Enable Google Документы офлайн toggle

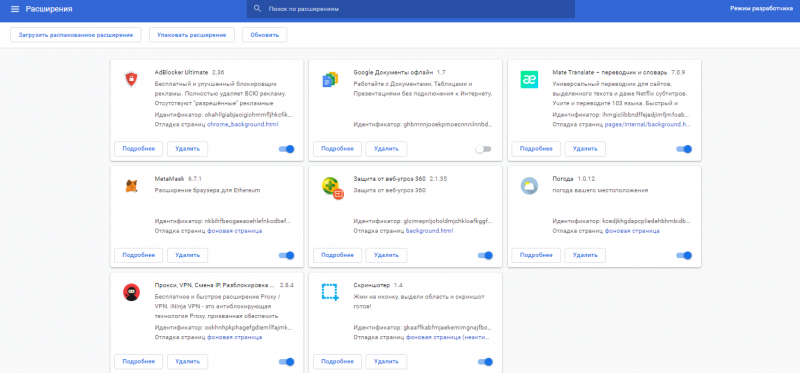(x=483, y=149)
